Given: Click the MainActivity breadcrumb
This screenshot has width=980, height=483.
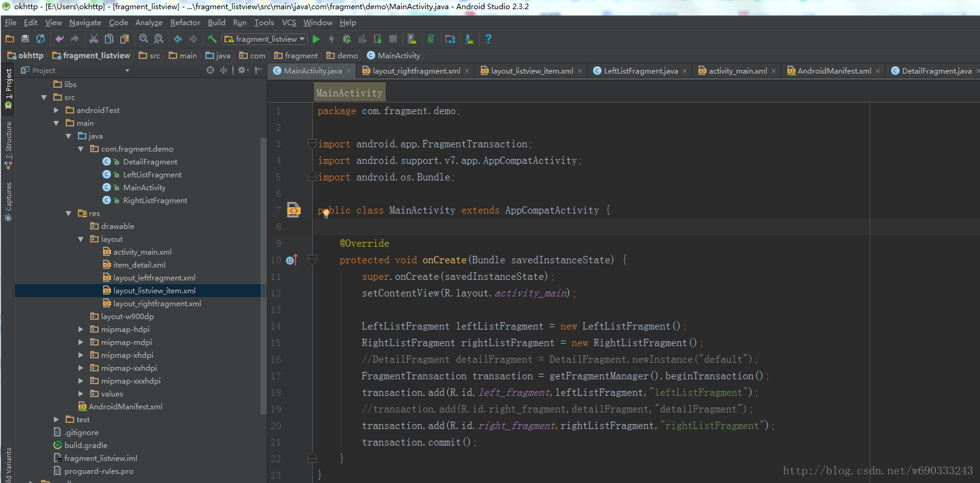Looking at the screenshot, I should click(x=393, y=55).
